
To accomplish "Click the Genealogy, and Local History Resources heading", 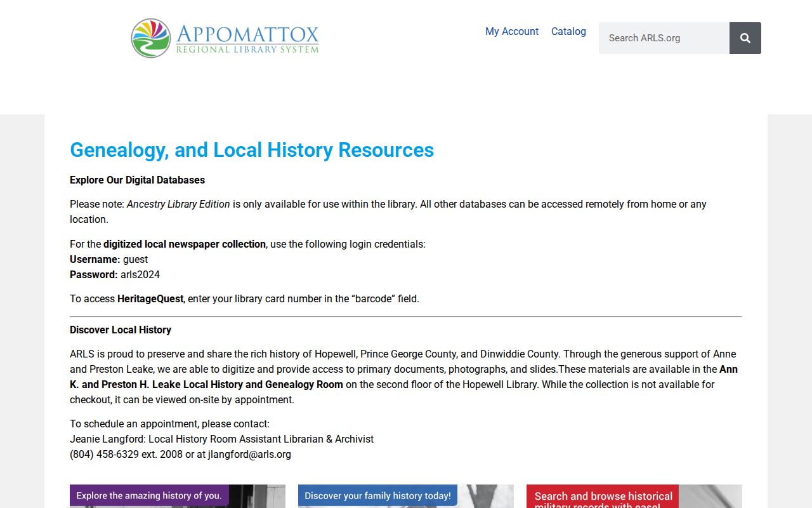I will tap(252, 150).
